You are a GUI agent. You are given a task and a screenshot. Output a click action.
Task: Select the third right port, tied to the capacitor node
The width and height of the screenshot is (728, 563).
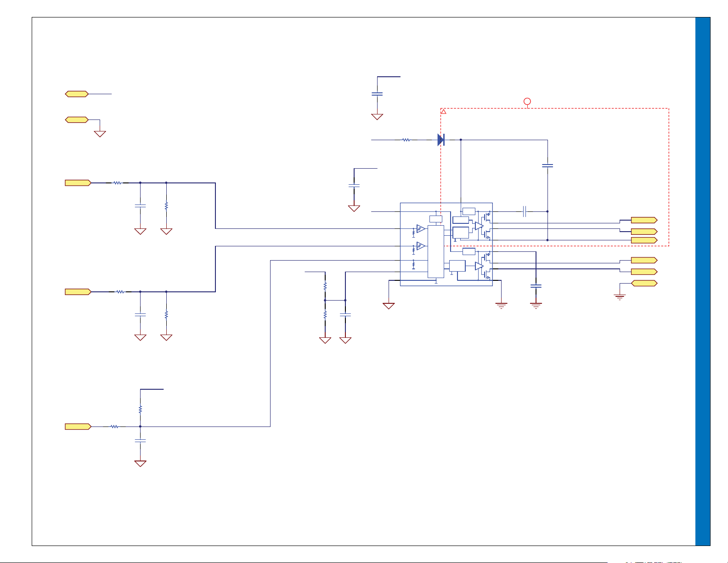(644, 240)
